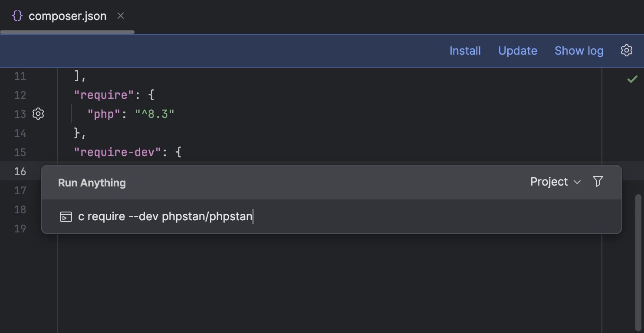Open the Composer log via Show log

(x=579, y=50)
